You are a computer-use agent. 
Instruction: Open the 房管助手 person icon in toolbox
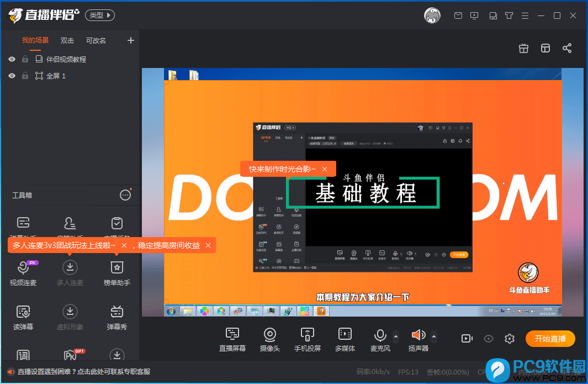(70, 223)
